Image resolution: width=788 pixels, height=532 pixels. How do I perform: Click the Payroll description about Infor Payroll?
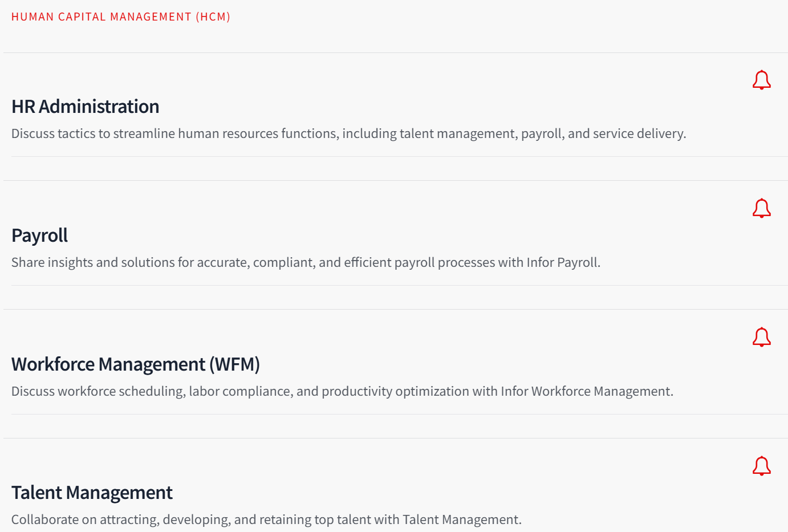tap(306, 262)
